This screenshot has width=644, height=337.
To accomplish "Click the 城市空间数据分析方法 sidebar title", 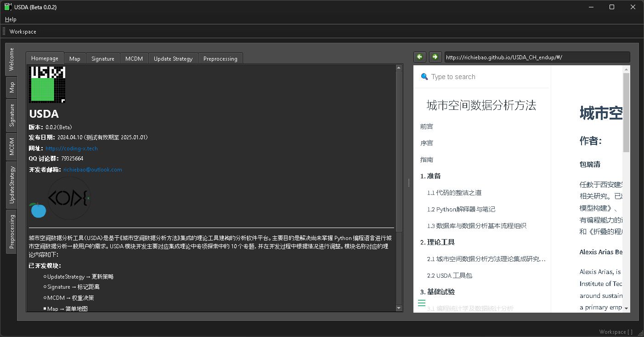I will pos(481,105).
